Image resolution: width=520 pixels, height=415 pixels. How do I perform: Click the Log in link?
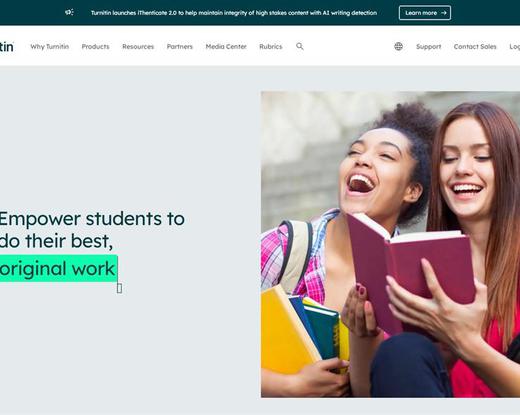pos(515,47)
